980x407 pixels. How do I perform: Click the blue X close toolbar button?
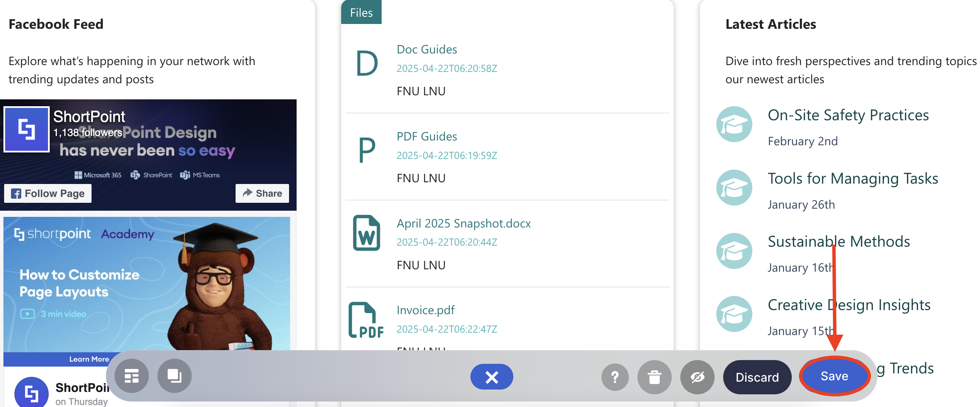coord(491,377)
